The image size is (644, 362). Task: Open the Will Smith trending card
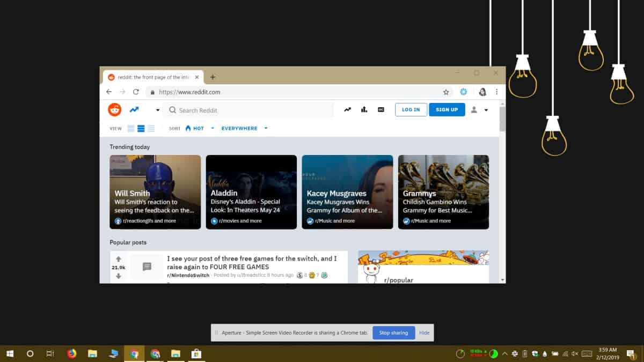(x=156, y=192)
